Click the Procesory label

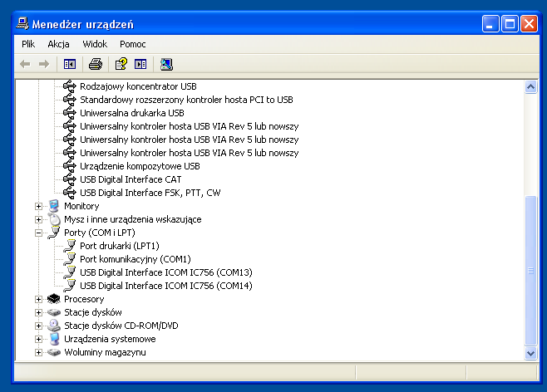(84, 299)
